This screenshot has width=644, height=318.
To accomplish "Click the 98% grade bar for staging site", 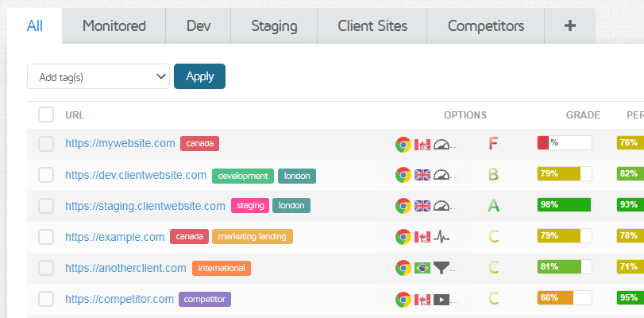I will pyautogui.click(x=564, y=205).
